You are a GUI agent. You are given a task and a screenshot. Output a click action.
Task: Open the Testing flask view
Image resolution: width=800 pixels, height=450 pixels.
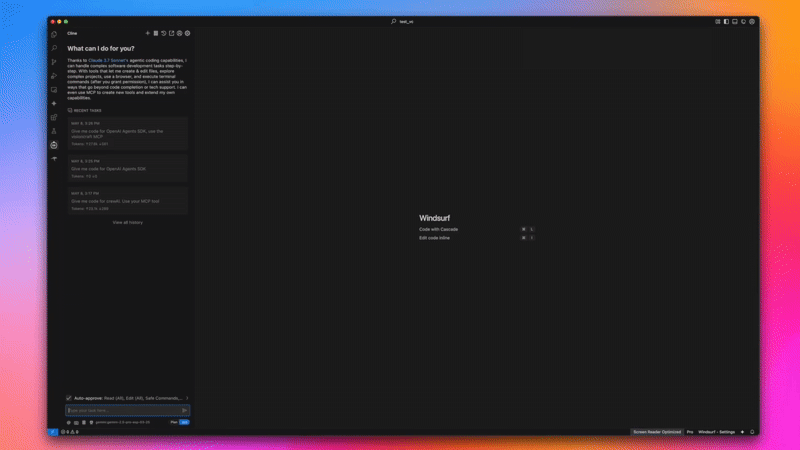pyautogui.click(x=54, y=131)
